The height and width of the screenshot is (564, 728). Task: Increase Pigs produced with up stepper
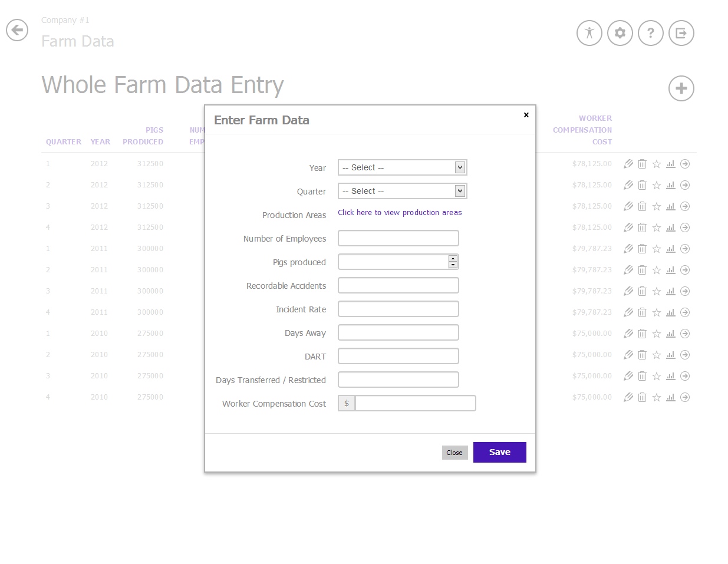pos(453,259)
